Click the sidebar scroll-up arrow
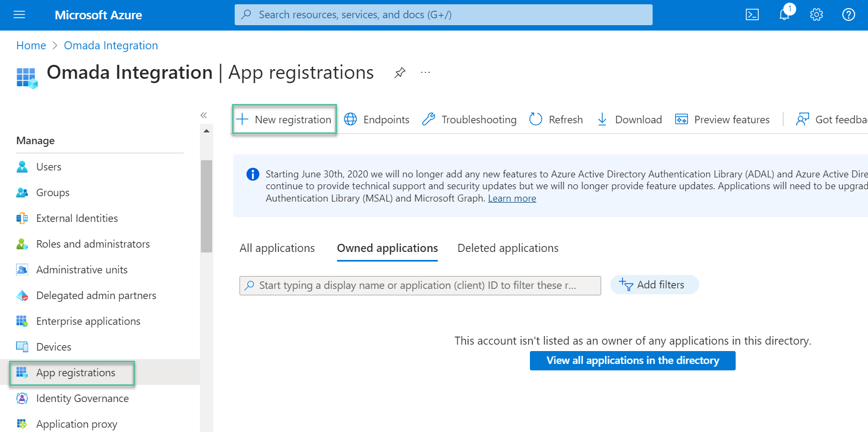 pos(206,131)
